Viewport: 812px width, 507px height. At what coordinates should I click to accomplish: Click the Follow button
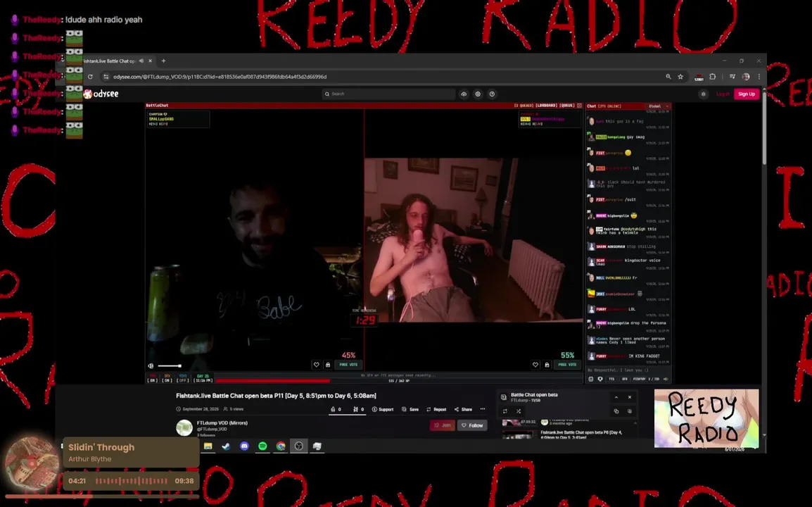coord(472,425)
